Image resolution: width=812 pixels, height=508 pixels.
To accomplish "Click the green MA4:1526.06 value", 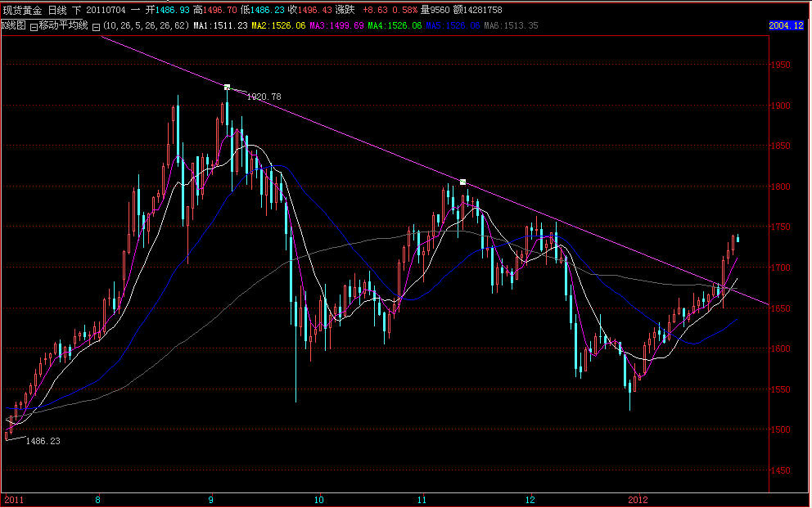I will (x=395, y=25).
